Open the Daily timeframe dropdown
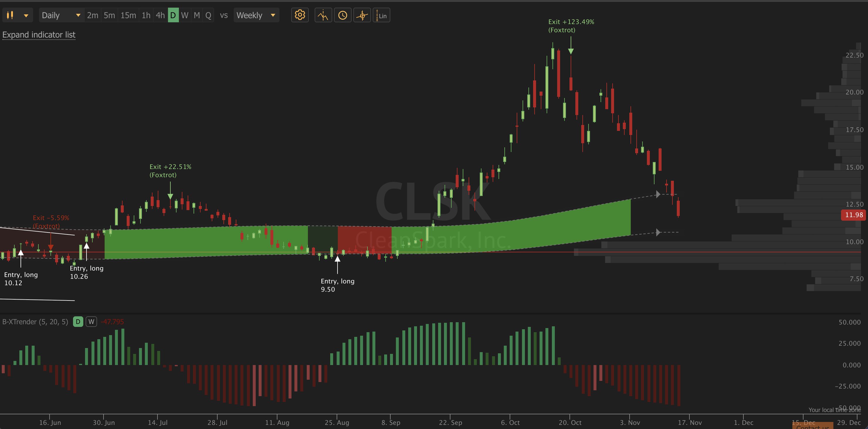 coord(61,15)
